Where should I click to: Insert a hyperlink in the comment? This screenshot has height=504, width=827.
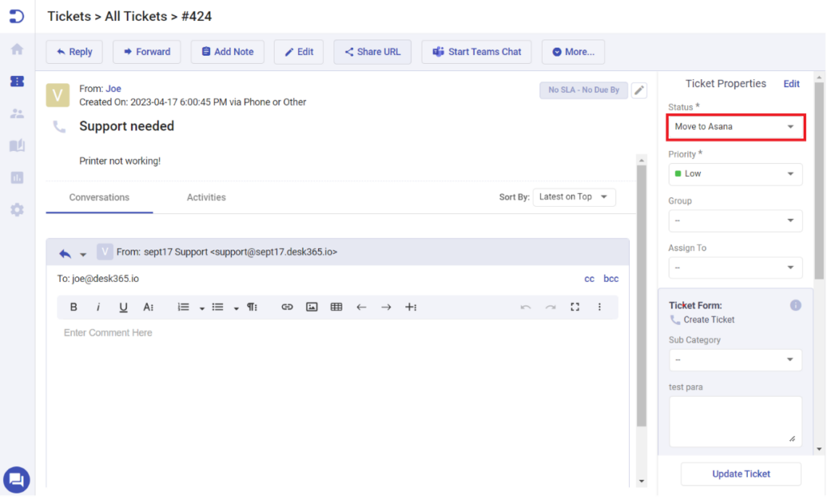287,307
